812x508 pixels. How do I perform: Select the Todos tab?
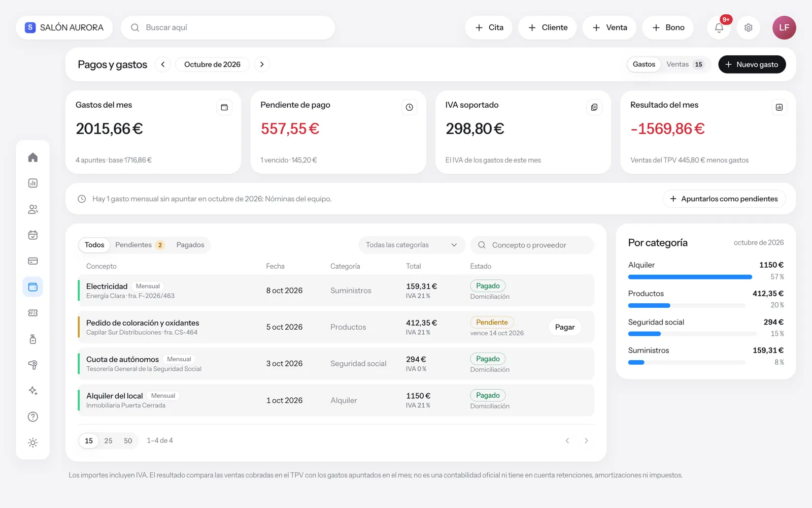coord(94,245)
